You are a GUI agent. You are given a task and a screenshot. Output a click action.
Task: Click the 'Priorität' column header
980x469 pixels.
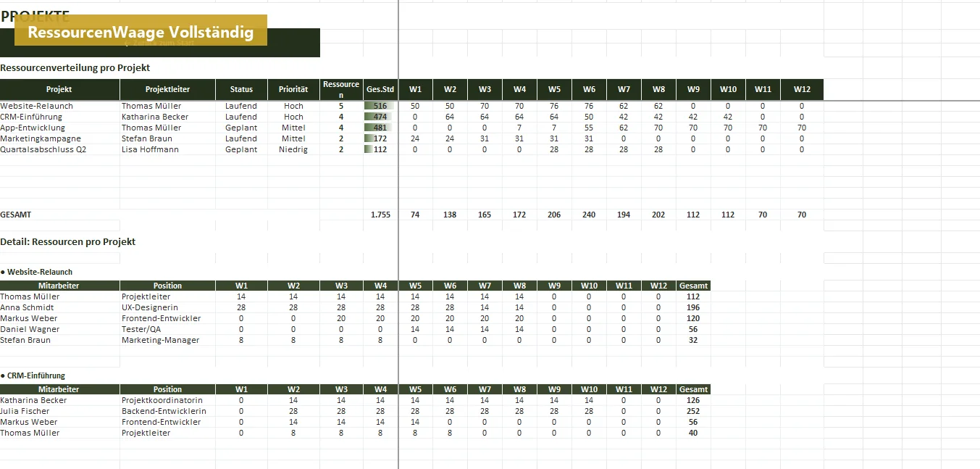pyautogui.click(x=293, y=89)
